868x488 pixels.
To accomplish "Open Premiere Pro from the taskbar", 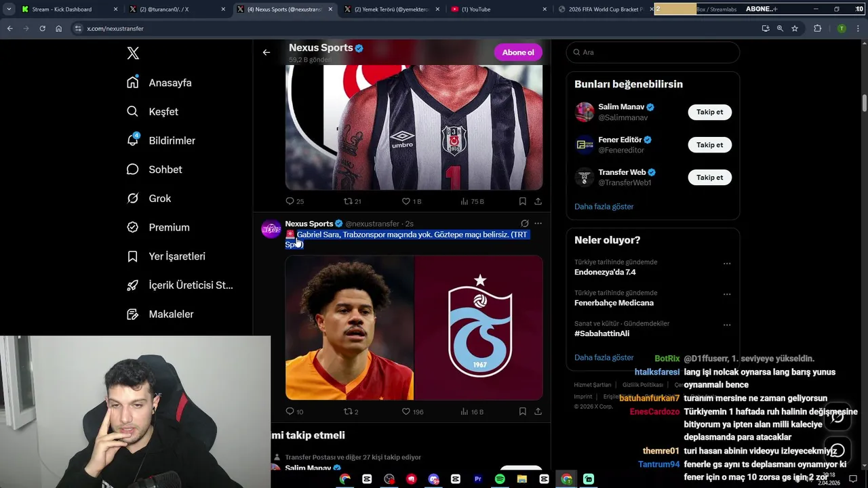I will pyautogui.click(x=478, y=479).
